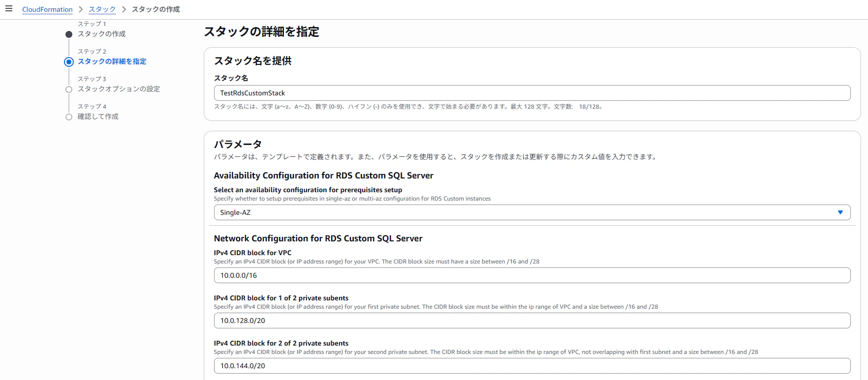Go to CloudFormation breadcrumb link
Screen dimensions: 868x380
pos(47,9)
